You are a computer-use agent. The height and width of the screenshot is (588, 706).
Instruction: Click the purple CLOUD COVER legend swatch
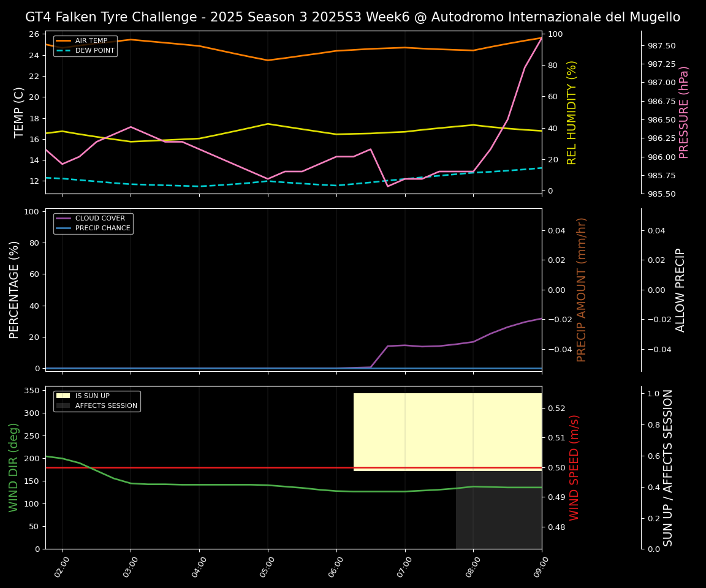click(64, 218)
